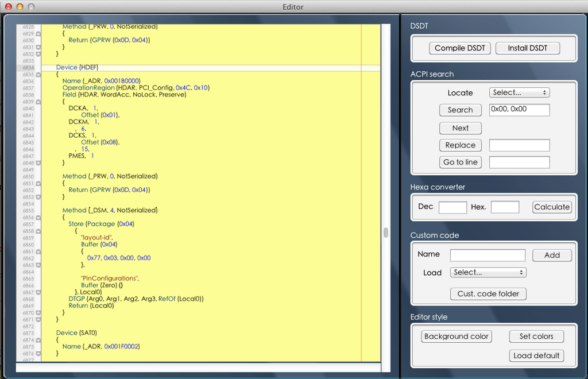Click line number 6834 in the gutter

pos(29,68)
